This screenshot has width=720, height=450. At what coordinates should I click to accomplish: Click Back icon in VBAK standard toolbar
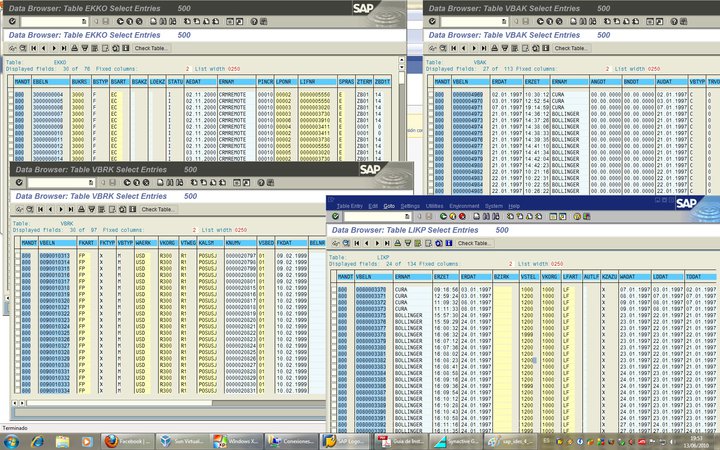(540, 21)
